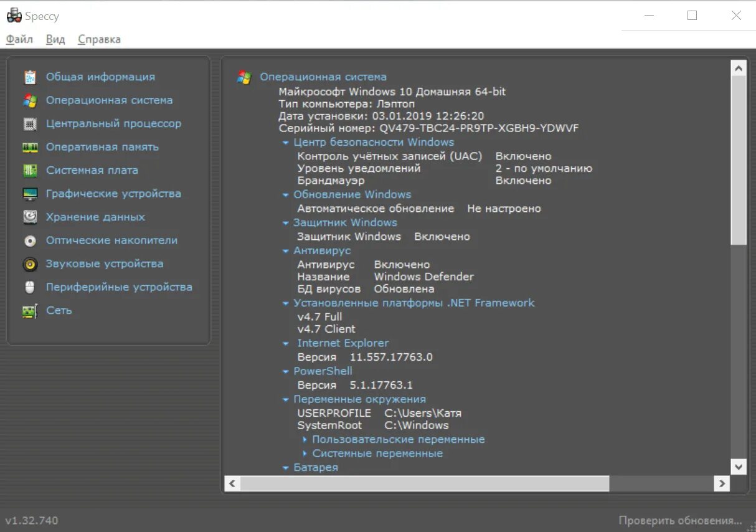Viewport: 756px width, 532px height.
Task: Click the Уровень уведомлений row label
Action: point(359,168)
